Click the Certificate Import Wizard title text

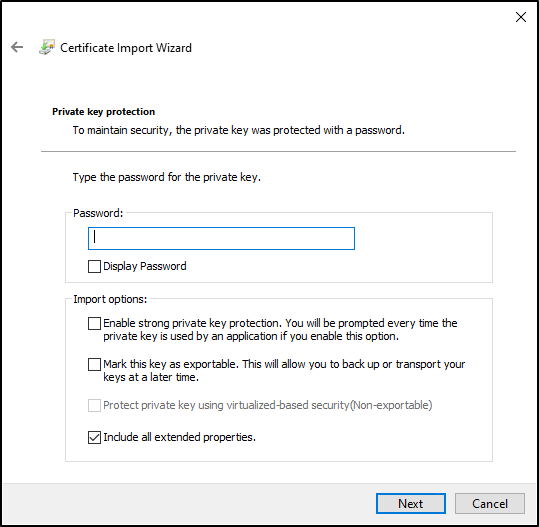pos(126,48)
